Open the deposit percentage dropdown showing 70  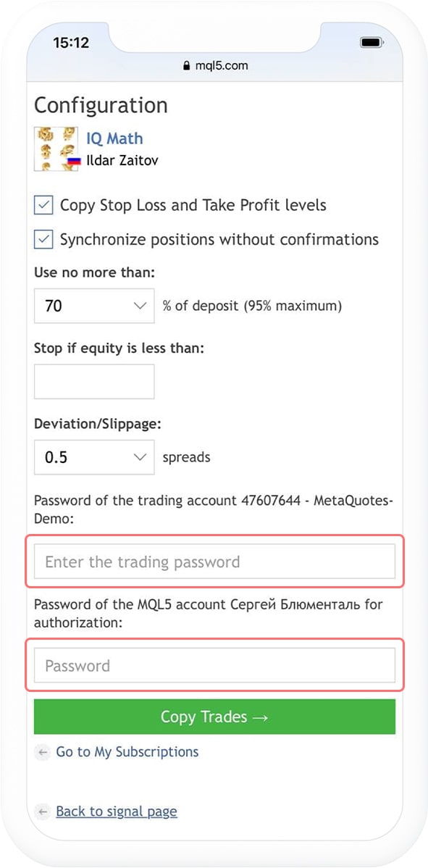coord(93,305)
